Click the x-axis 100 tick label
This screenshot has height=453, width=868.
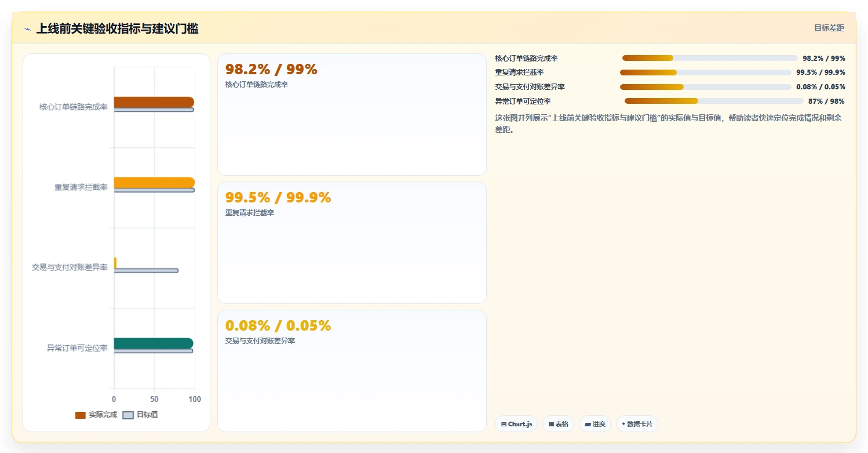click(x=195, y=399)
